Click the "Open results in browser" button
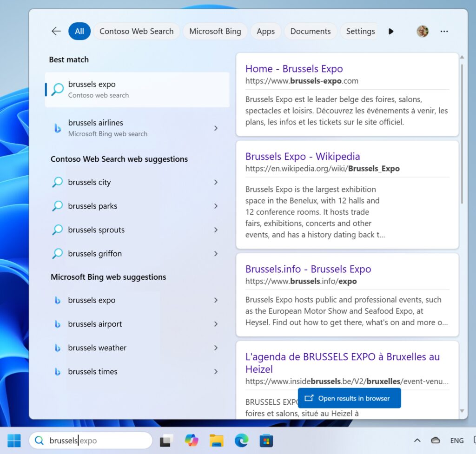The image size is (476, 454). [350, 398]
